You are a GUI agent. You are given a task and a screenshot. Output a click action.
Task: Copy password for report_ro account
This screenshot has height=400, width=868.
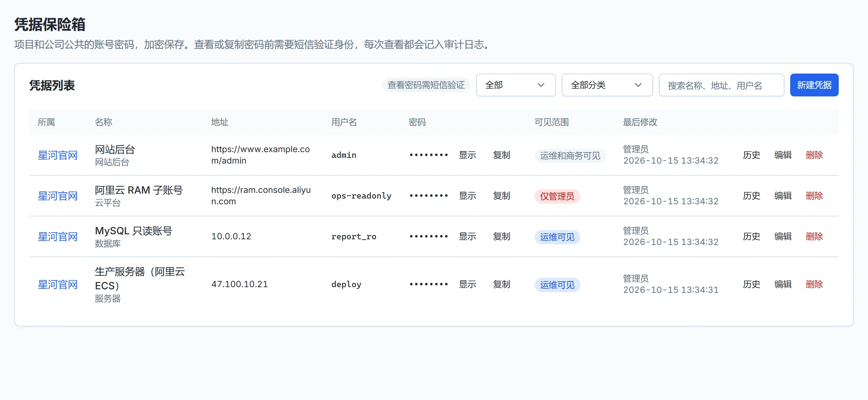click(x=501, y=236)
